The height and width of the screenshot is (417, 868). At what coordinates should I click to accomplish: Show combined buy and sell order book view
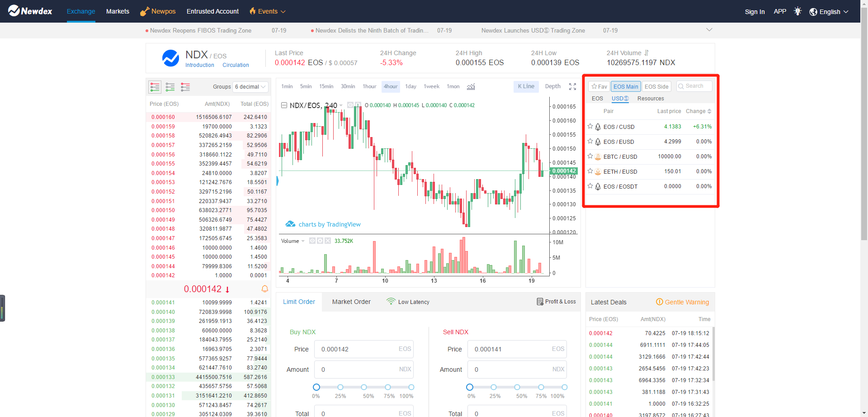pyautogui.click(x=155, y=87)
